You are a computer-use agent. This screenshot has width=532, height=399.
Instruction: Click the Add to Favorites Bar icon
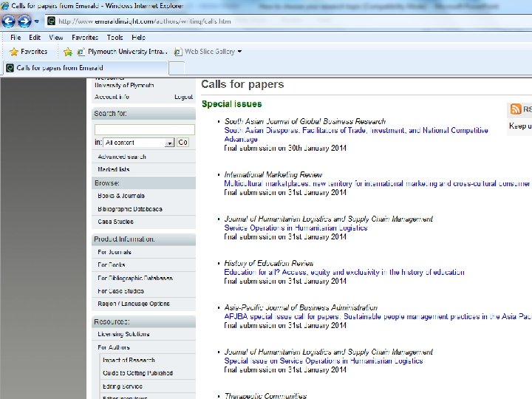tap(68, 52)
